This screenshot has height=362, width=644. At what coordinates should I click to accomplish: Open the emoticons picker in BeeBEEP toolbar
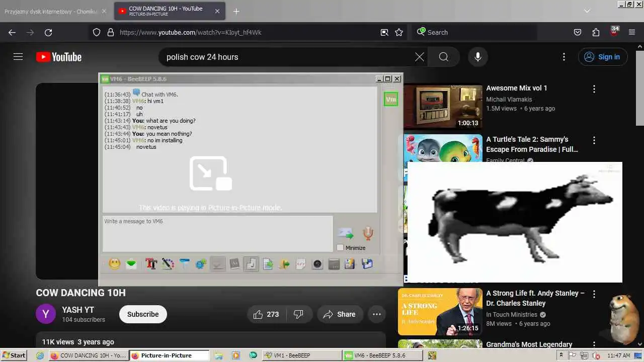pyautogui.click(x=115, y=263)
